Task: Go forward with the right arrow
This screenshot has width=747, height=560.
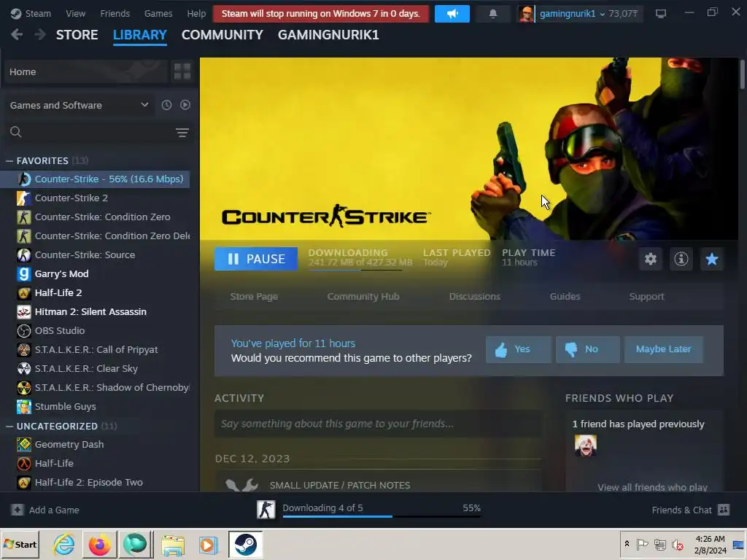Action: point(40,35)
